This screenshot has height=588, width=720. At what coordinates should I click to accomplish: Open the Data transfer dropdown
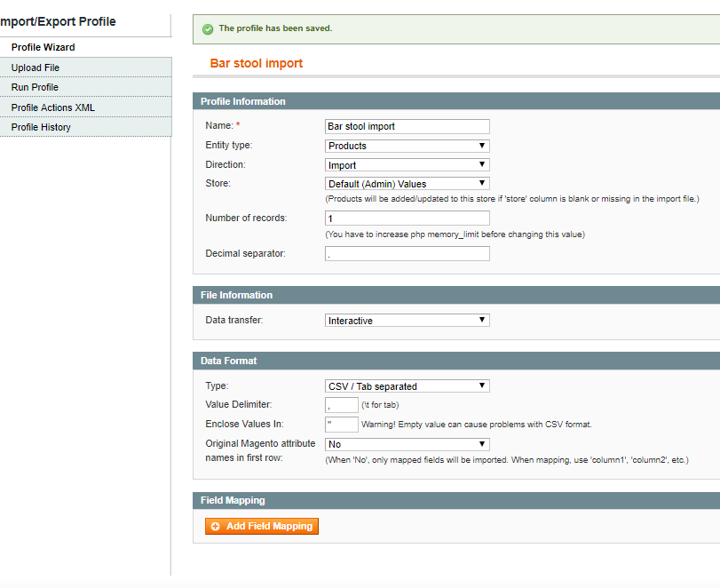pos(407,321)
